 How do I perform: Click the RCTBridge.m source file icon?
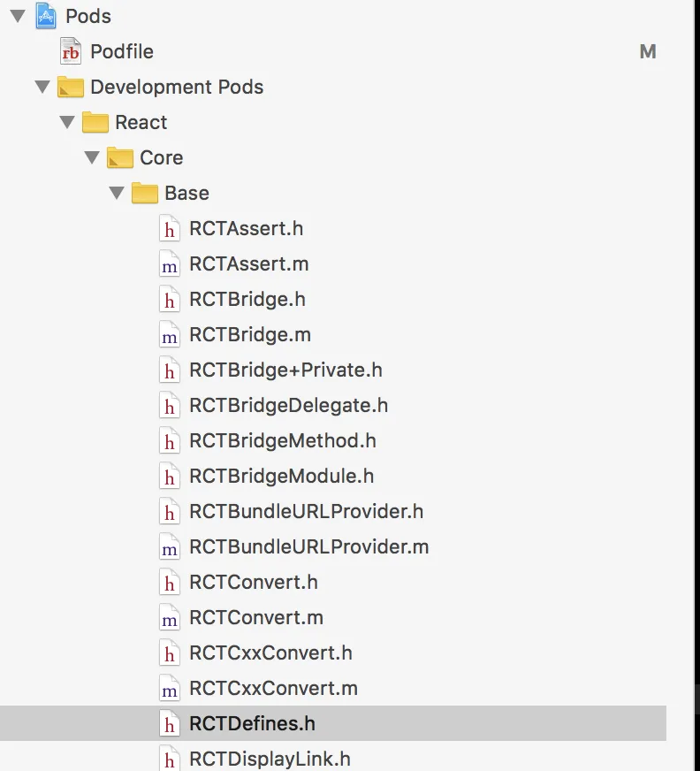(x=169, y=334)
